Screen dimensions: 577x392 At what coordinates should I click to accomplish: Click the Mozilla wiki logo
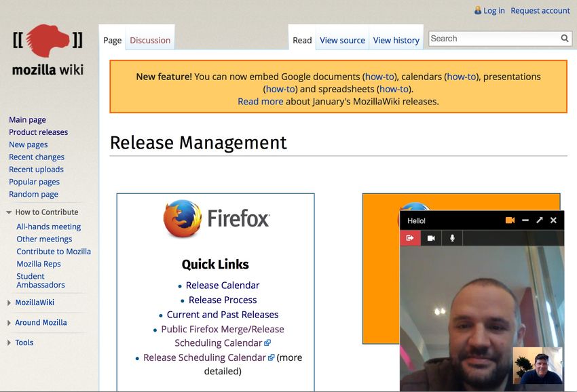coord(48,50)
